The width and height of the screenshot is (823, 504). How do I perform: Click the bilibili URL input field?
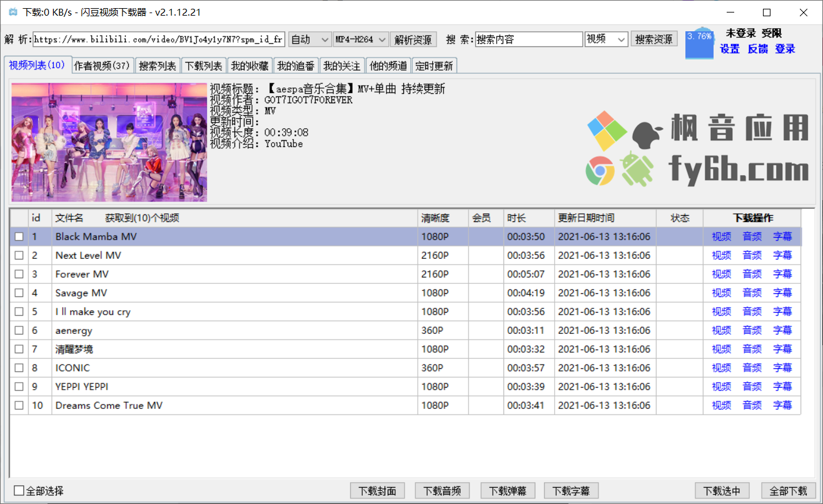pos(159,39)
